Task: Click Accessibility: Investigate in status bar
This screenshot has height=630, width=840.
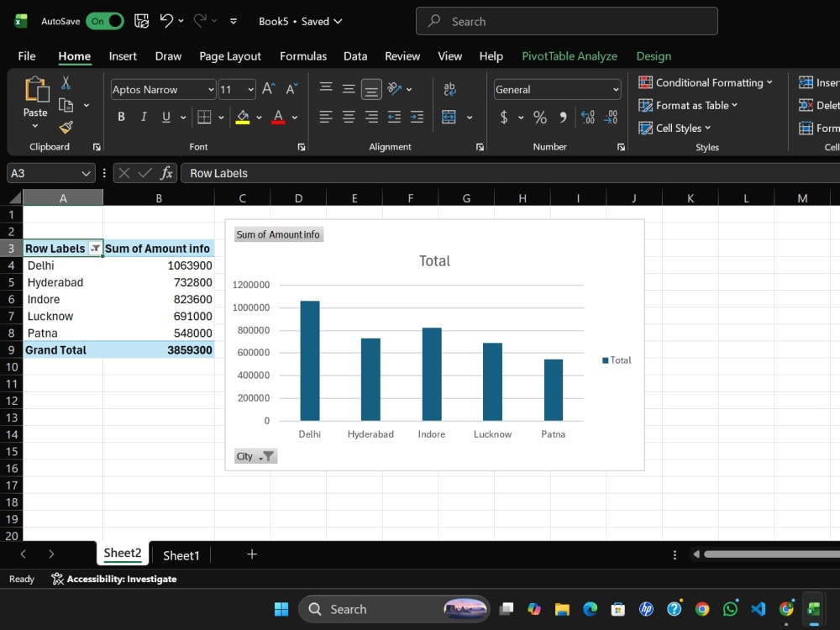Action: pyautogui.click(x=114, y=579)
